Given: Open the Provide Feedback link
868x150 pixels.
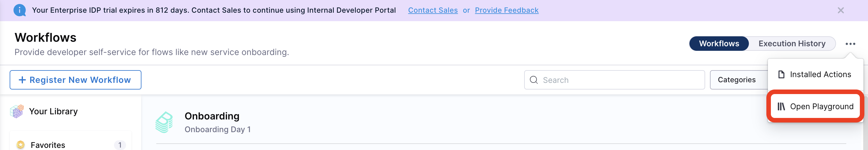Looking at the screenshot, I should (x=506, y=10).
